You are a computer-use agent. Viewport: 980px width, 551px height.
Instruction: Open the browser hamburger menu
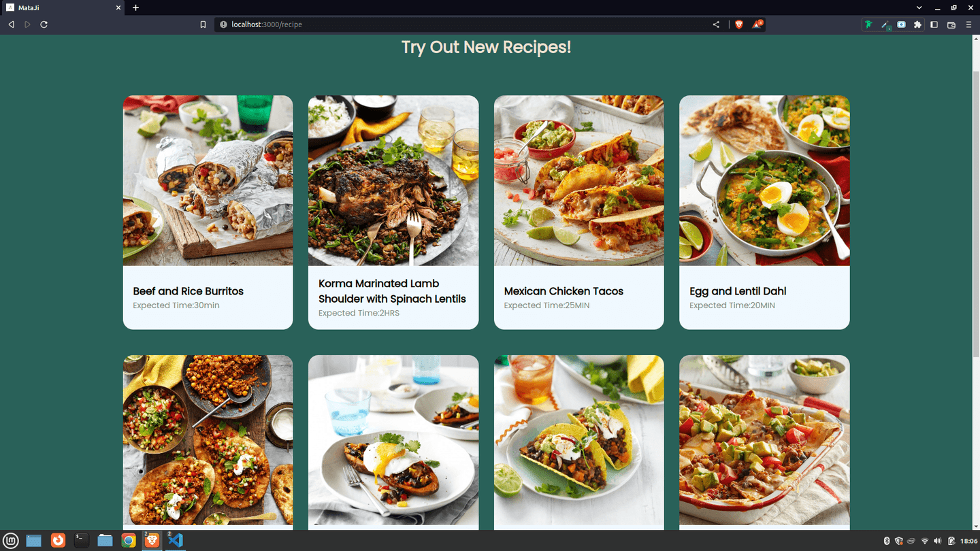point(968,24)
